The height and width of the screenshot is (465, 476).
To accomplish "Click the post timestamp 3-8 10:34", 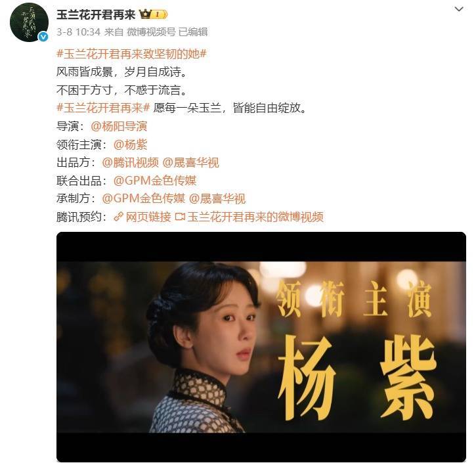I will (78, 32).
